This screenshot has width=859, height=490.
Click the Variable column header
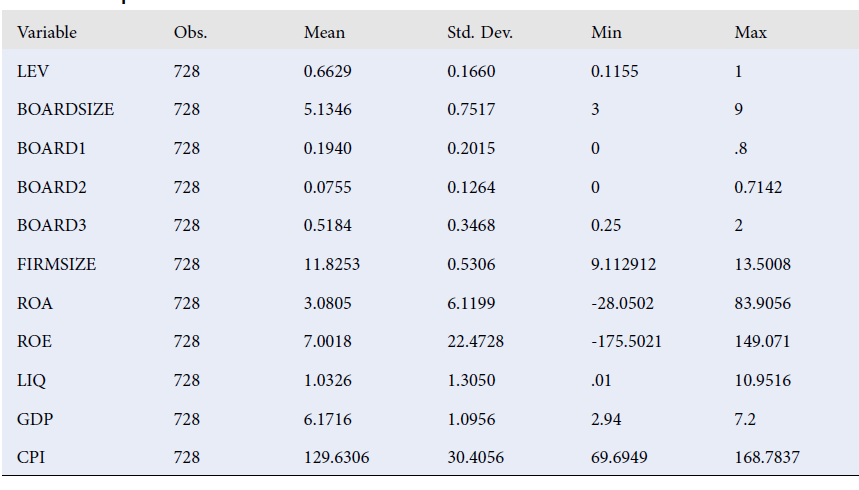(47, 33)
